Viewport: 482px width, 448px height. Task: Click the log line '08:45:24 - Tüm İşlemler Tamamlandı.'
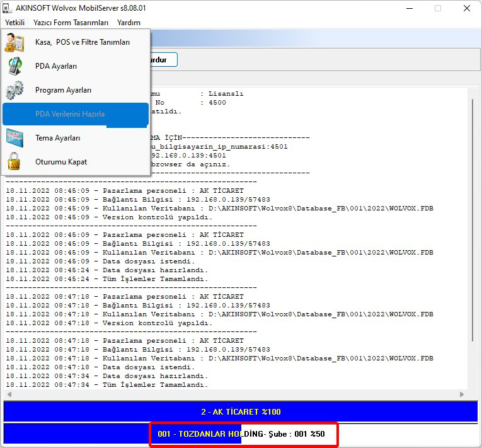pos(107,279)
